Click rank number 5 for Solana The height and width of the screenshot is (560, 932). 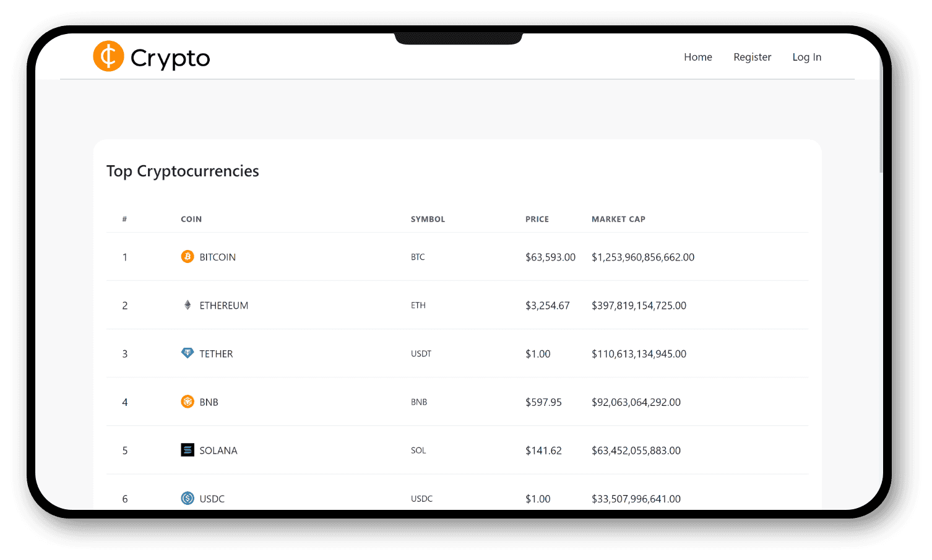pos(124,450)
